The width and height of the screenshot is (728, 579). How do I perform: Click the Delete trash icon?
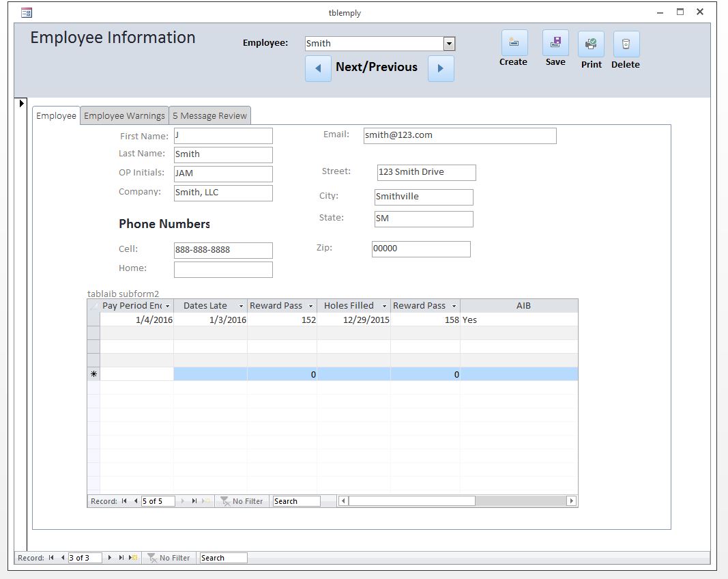pos(626,44)
